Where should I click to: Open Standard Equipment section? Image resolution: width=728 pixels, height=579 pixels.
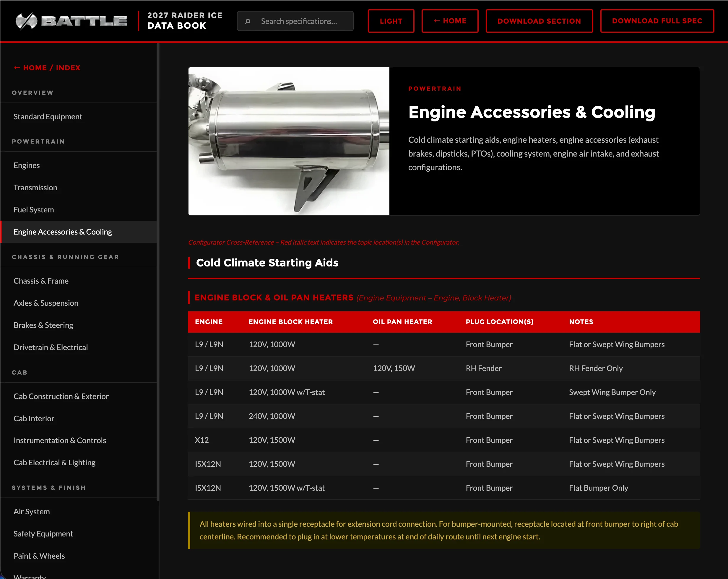click(78, 116)
